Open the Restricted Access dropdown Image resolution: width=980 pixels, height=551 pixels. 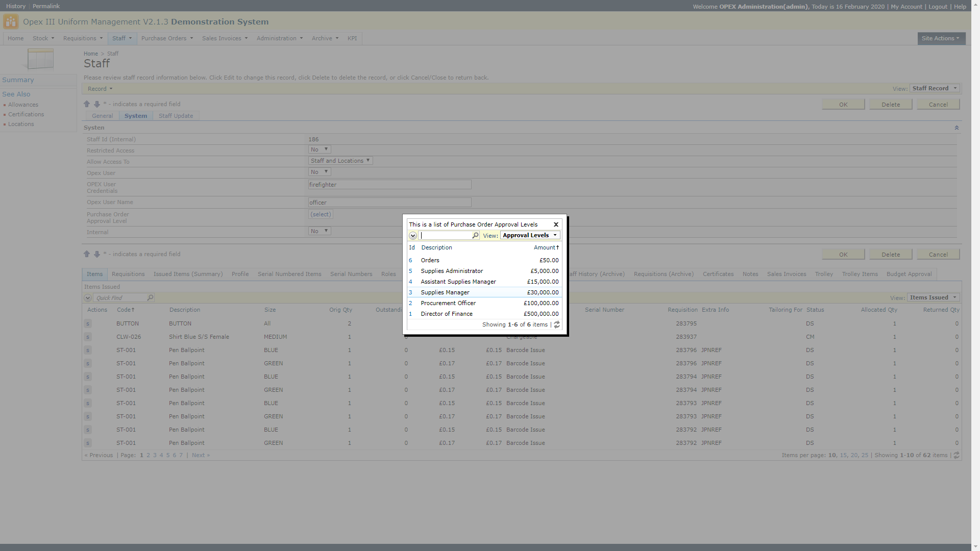click(320, 149)
